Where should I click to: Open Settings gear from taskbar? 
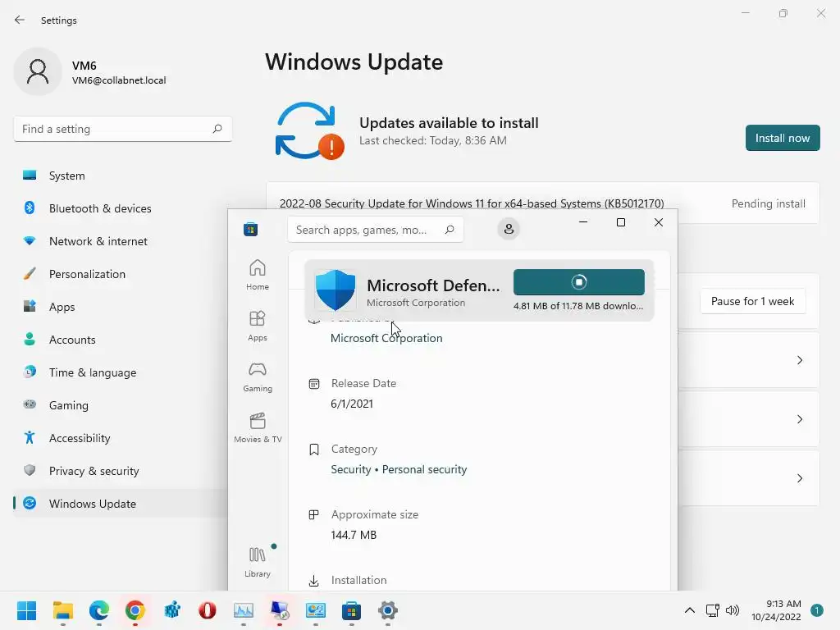tap(387, 610)
